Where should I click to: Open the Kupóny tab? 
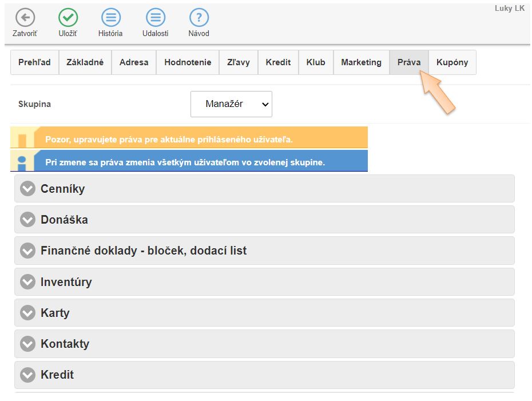(x=452, y=62)
